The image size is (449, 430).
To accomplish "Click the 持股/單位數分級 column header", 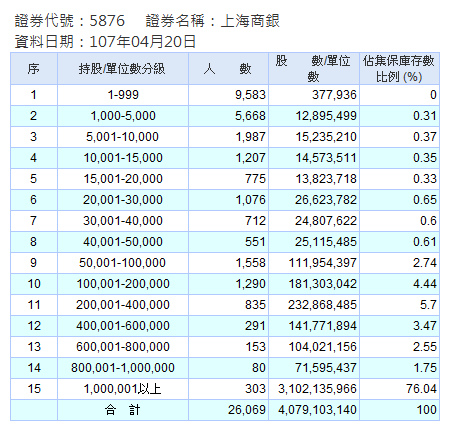I will click(x=123, y=69).
